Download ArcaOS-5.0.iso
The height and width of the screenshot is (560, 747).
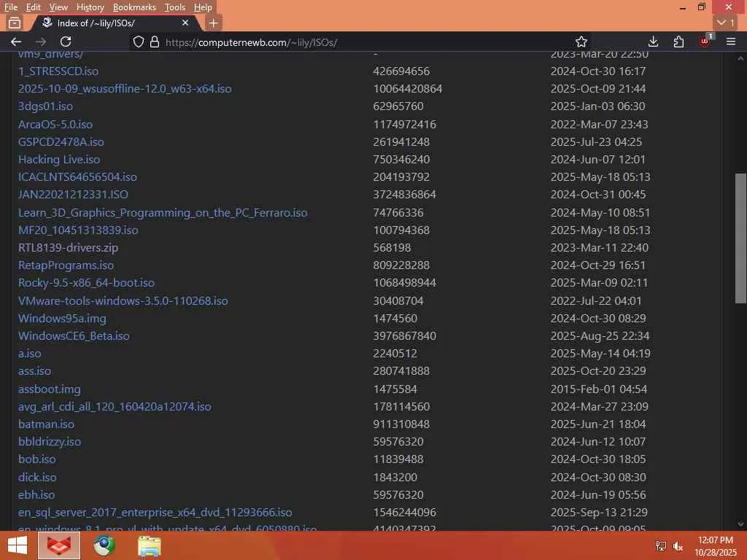55,124
